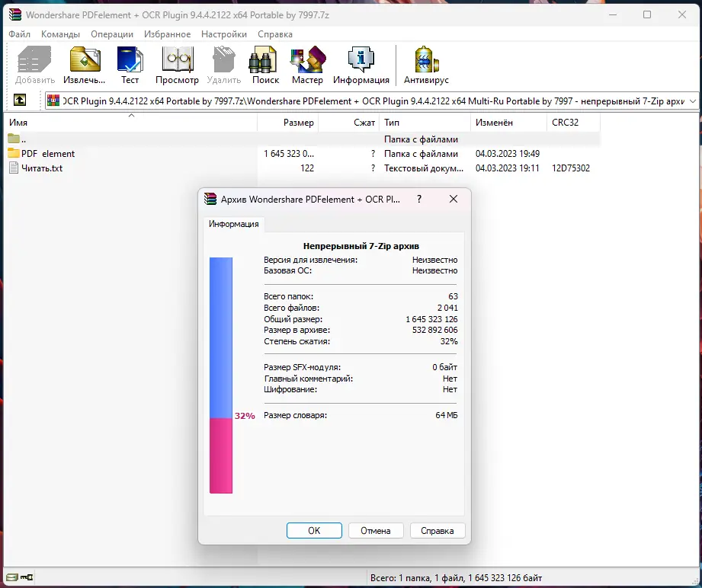Screen dimensions: 702x588
Task: Click the archive path address field
Action: [372, 101]
